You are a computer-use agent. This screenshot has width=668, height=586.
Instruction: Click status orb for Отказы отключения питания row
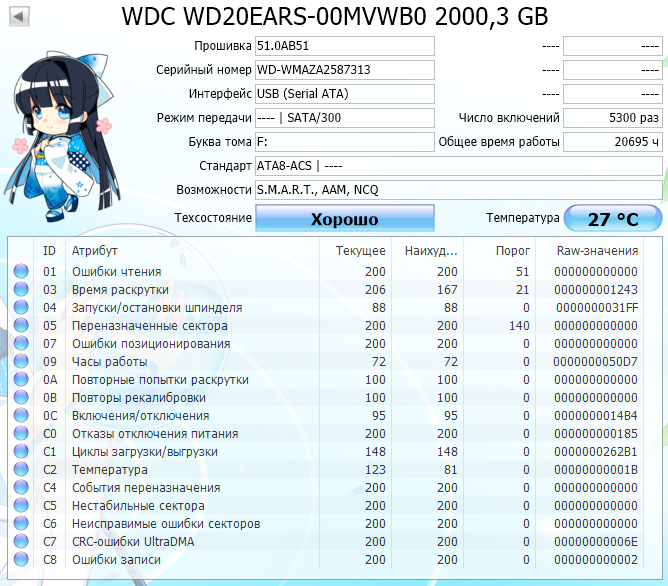pyautogui.click(x=21, y=433)
